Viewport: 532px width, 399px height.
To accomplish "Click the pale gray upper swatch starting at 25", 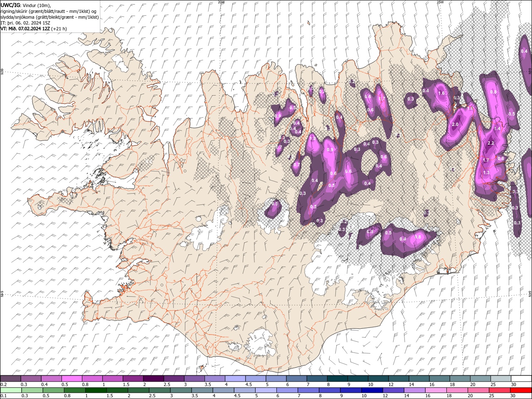I will pos(501,379).
